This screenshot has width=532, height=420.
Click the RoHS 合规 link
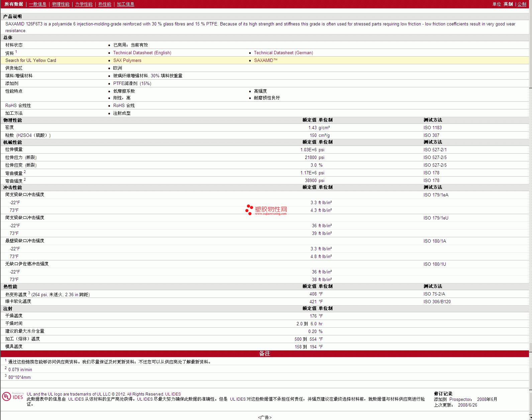click(124, 106)
